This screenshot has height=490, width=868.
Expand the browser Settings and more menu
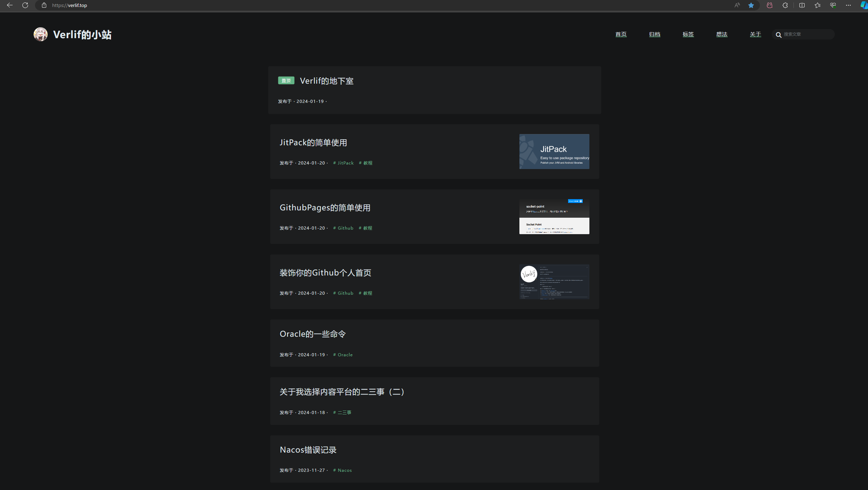(848, 5)
